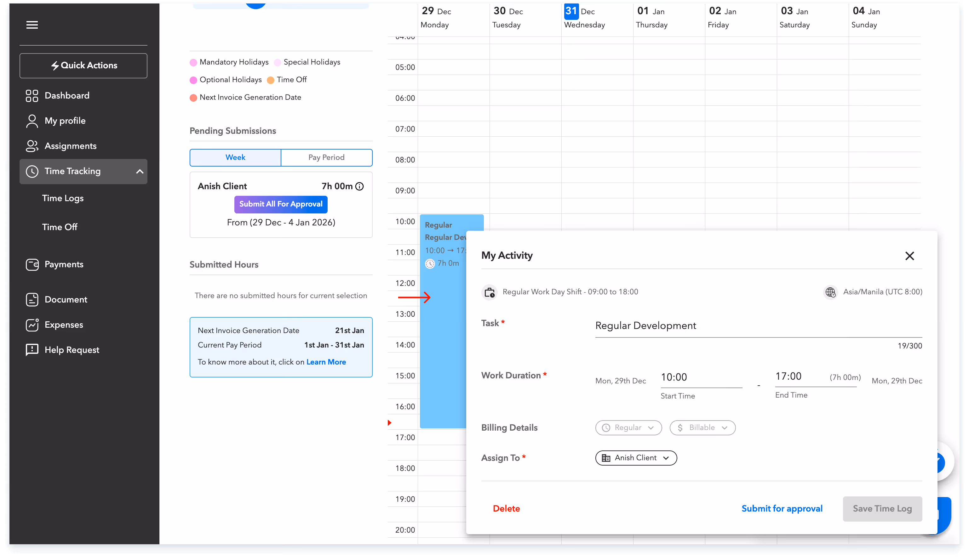The height and width of the screenshot is (560, 969).
Task: Click the Help Request message icon
Action: (x=32, y=350)
